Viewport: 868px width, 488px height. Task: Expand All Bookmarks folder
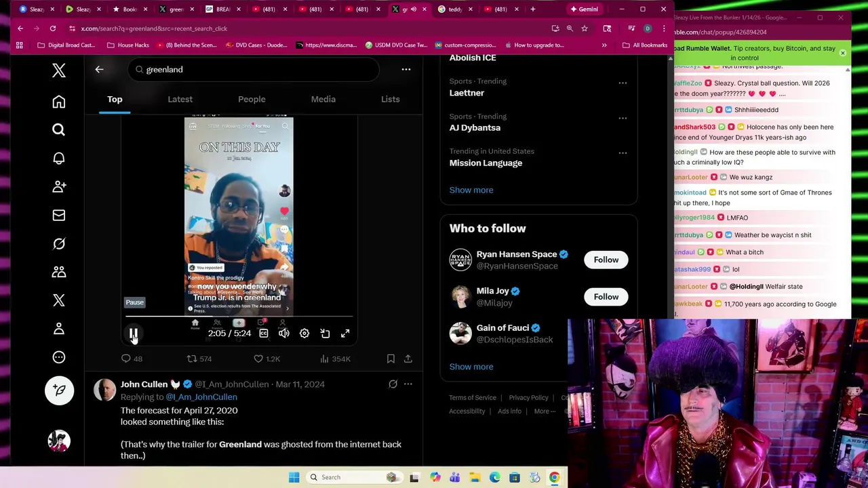coord(645,45)
